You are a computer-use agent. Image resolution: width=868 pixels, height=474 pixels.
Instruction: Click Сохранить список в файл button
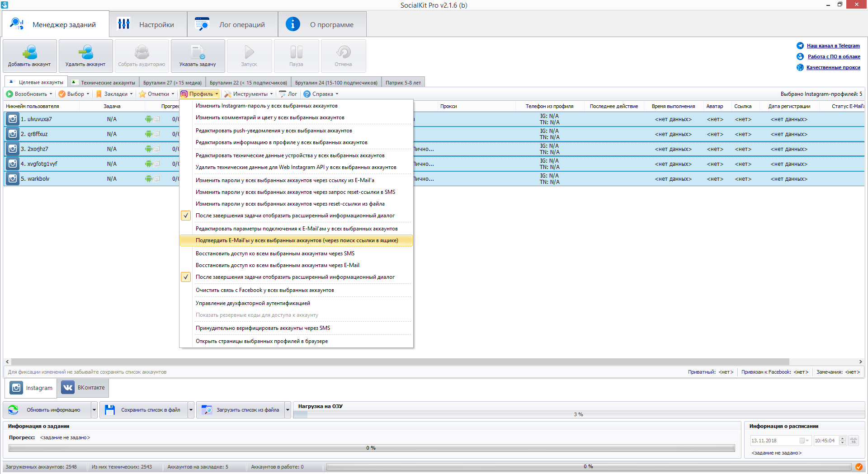point(144,410)
